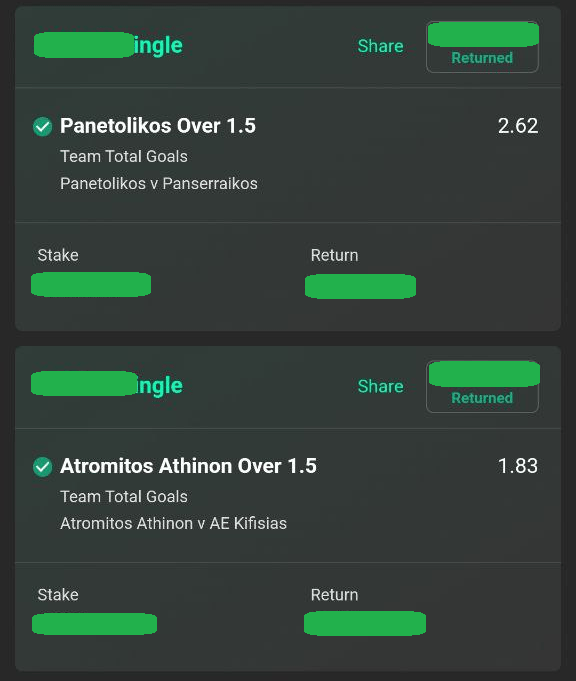Click the second bet's Single header title
Image resolution: width=576 pixels, height=681 pixels.
point(107,385)
